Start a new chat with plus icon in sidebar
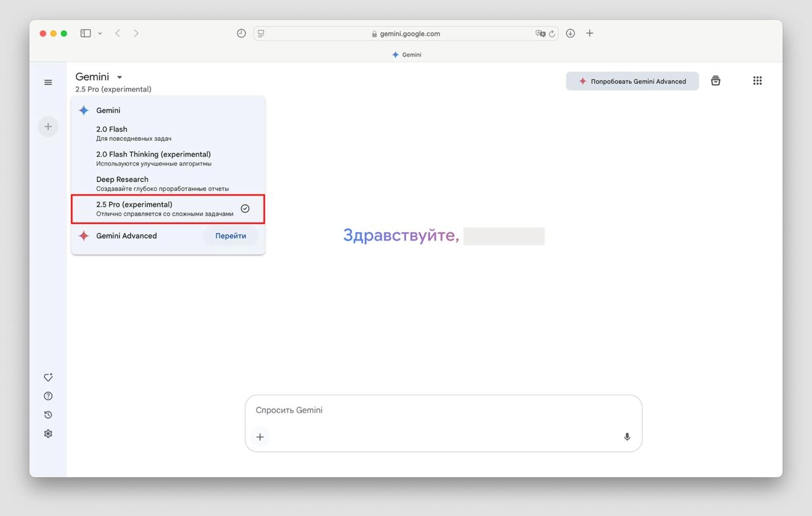Viewport: 812px width, 516px height. click(x=48, y=127)
